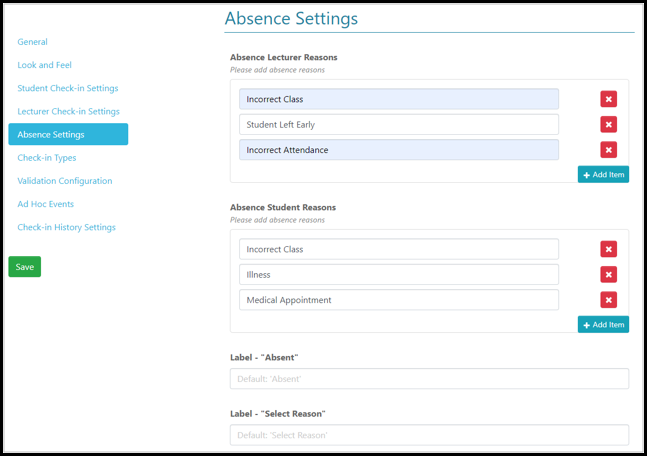The height and width of the screenshot is (456, 647).
Task: Open the General settings page
Action: tap(32, 42)
